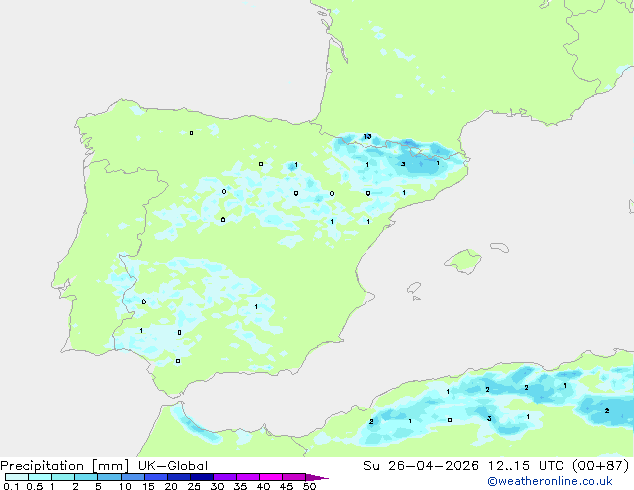The width and height of the screenshot is (634, 490).
Task: Pick the purple 30–35 legend swatch
Action: (224, 477)
